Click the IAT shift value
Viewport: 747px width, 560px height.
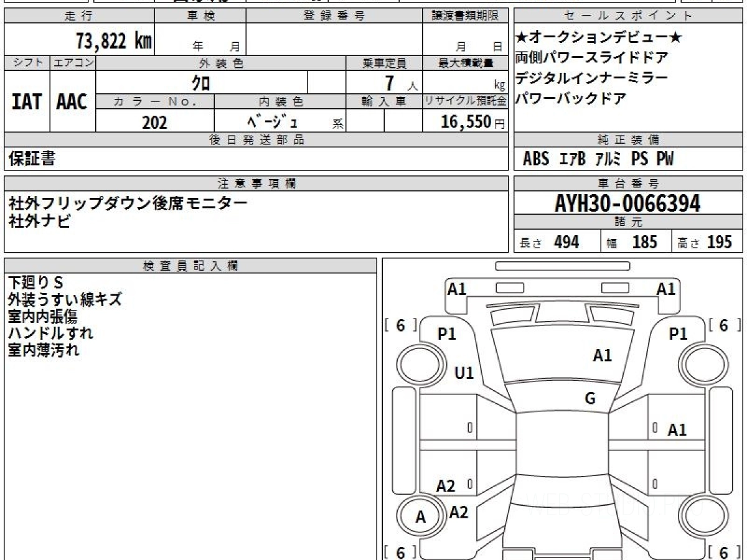[27, 101]
